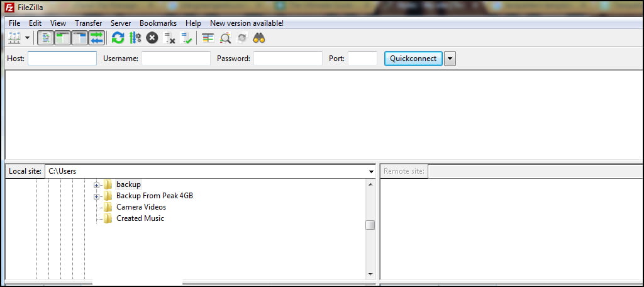Toggle remote directory tree display
This screenshot has height=287, width=644.
[x=80, y=38]
